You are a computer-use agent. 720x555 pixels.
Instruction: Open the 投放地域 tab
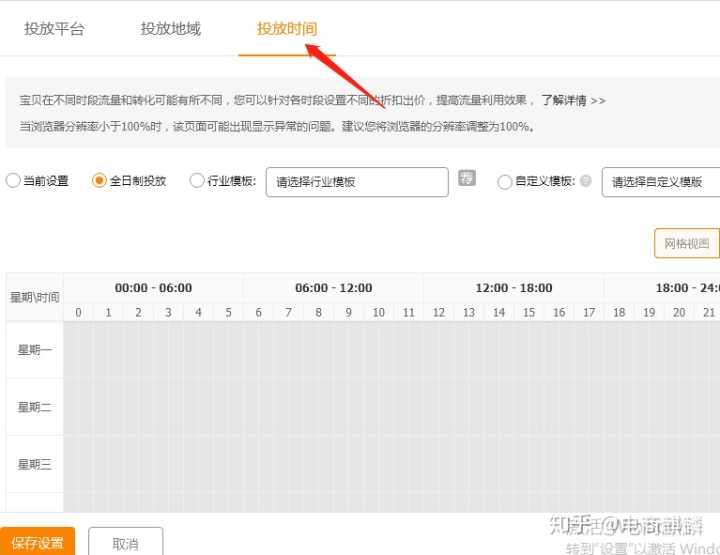170,28
